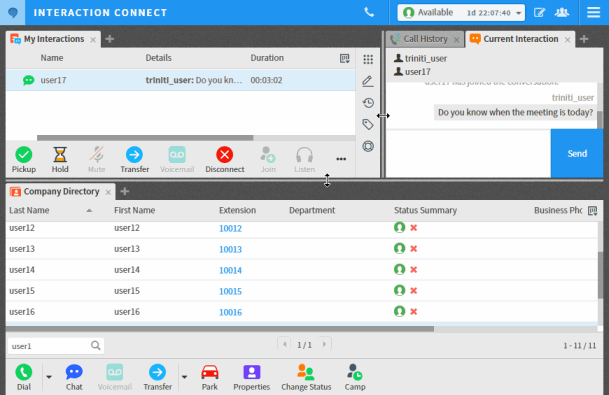This screenshot has height=395, width=609.
Task: Dial the selected directory contact
Action: coord(24,377)
